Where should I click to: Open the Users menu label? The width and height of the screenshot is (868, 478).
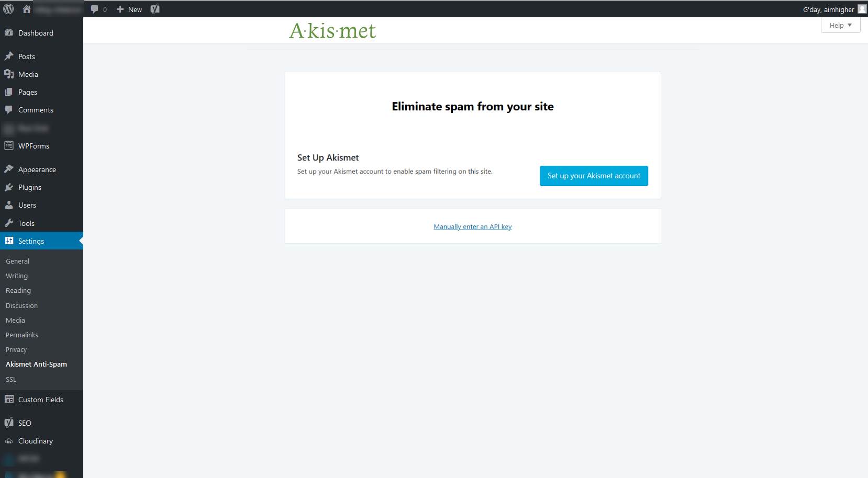[27, 205]
